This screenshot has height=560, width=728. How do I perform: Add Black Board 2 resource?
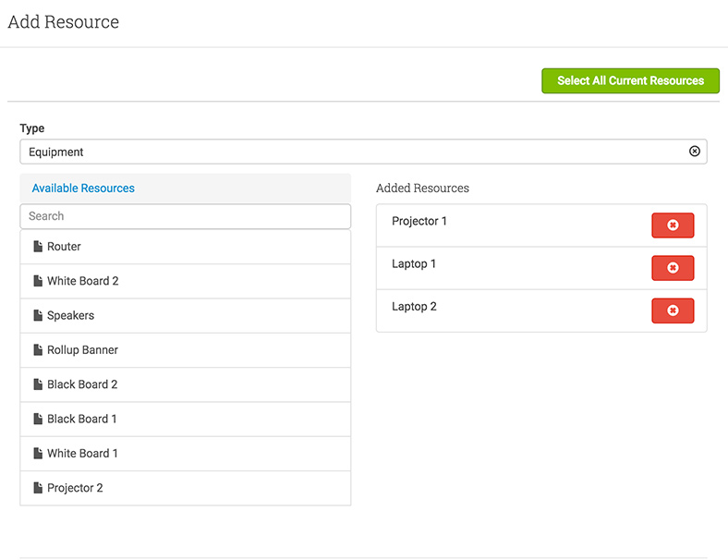click(186, 384)
